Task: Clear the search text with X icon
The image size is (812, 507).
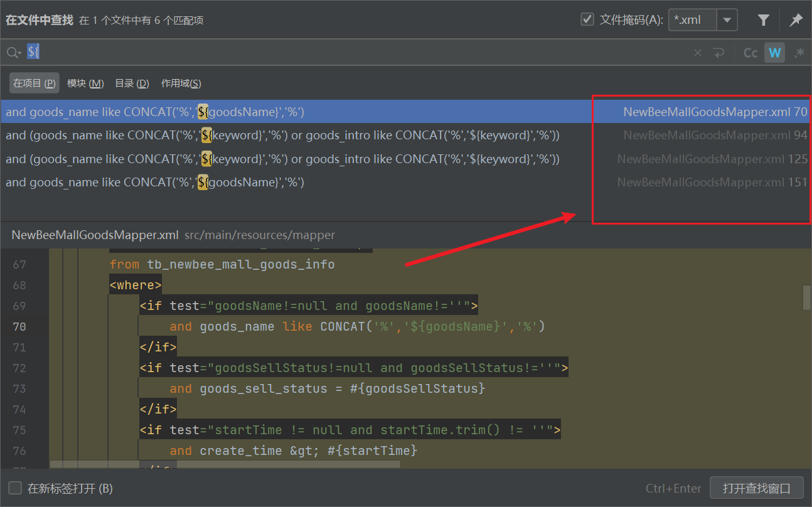Action: (x=698, y=53)
